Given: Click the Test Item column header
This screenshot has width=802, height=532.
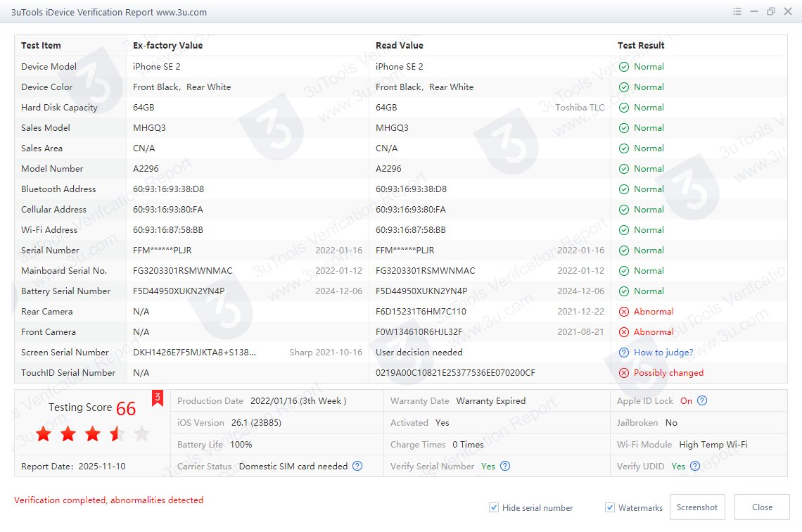Looking at the screenshot, I should (x=41, y=46).
